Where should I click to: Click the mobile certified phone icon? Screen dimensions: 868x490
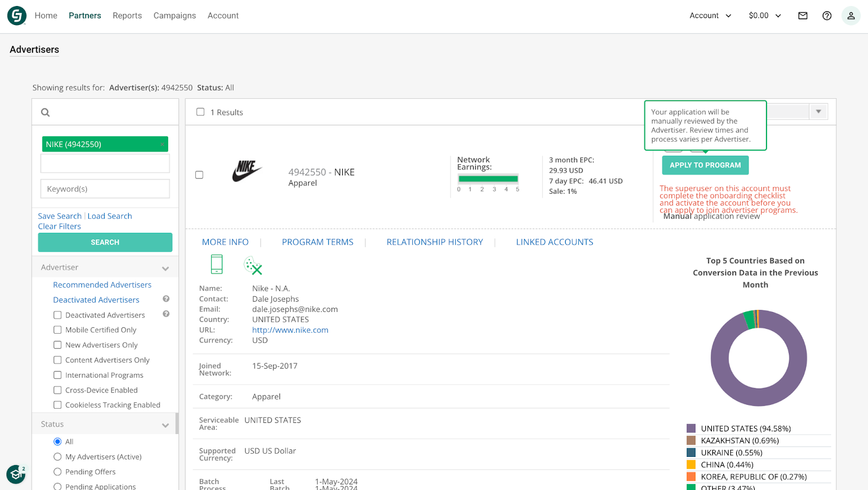[217, 264]
